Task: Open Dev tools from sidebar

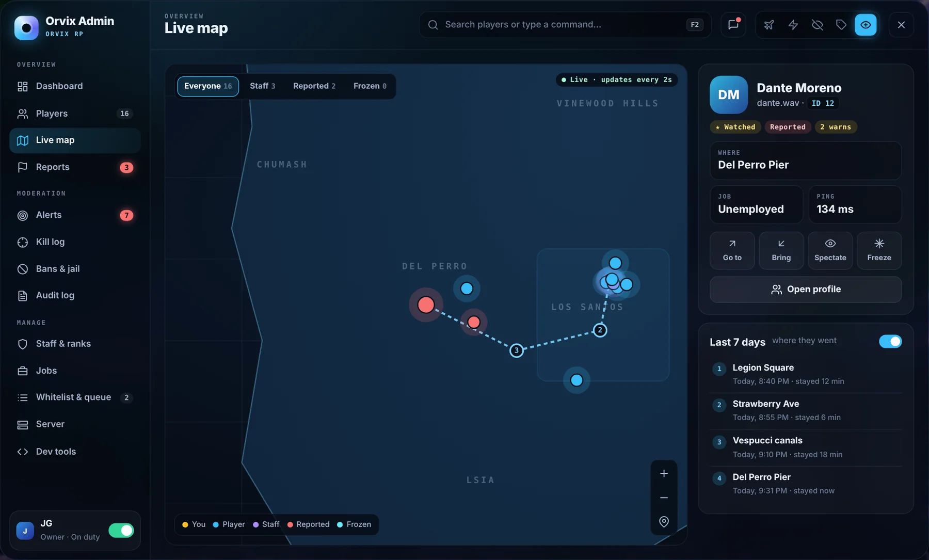Action: pyautogui.click(x=75, y=452)
